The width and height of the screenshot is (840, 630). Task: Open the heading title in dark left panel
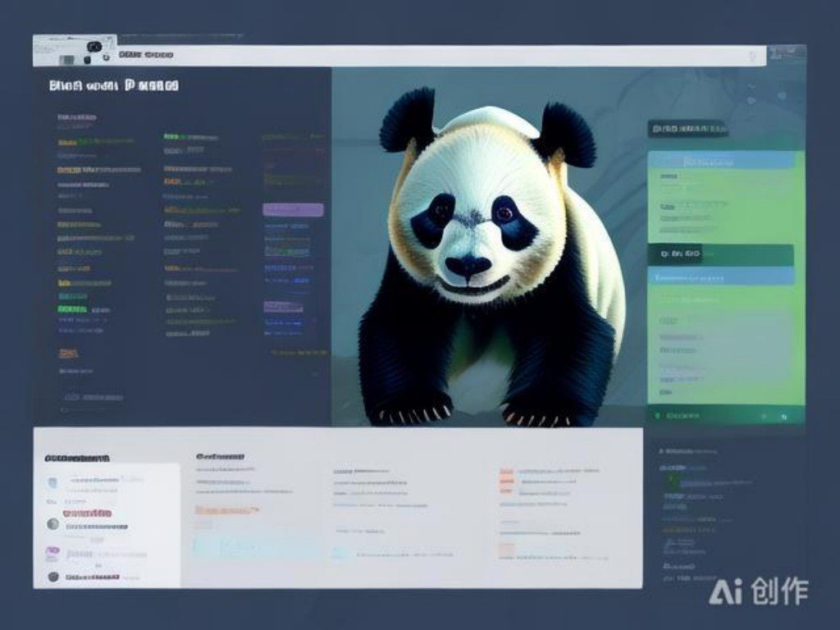pyautogui.click(x=113, y=85)
